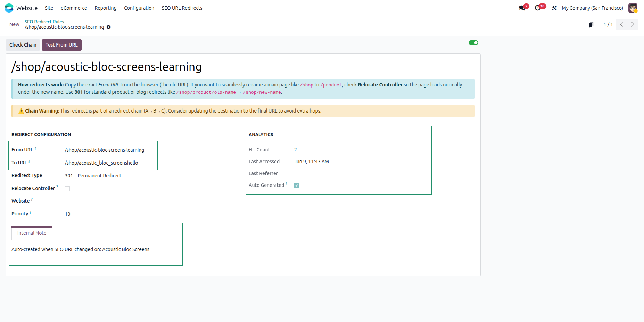Open the Odoo Website app home icon
The height and width of the screenshot is (322, 644).
click(9, 8)
